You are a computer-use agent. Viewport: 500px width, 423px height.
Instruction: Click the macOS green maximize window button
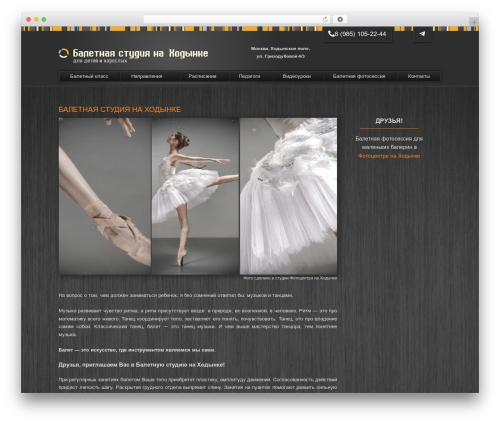coord(44,19)
